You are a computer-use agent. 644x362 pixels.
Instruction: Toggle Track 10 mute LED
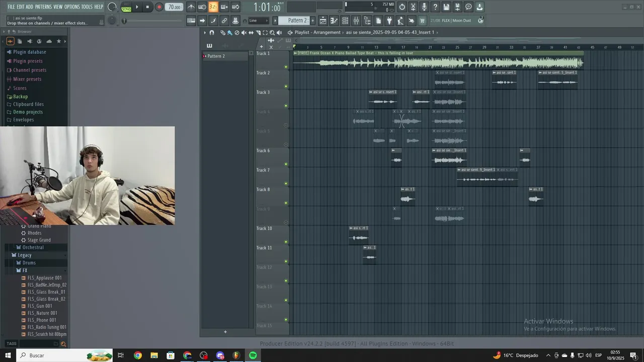286,242
